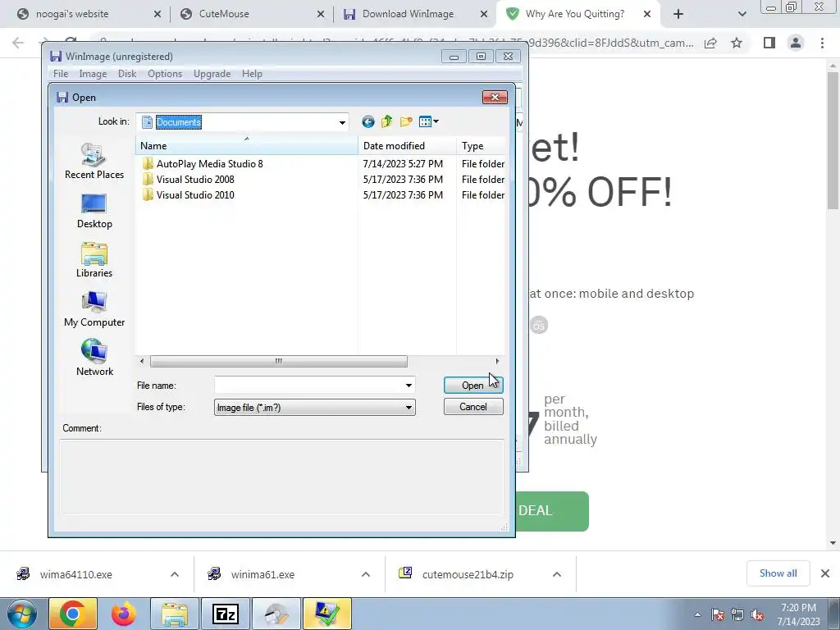Open WinImage Upgrade menu
The width and height of the screenshot is (840, 630).
pos(212,74)
